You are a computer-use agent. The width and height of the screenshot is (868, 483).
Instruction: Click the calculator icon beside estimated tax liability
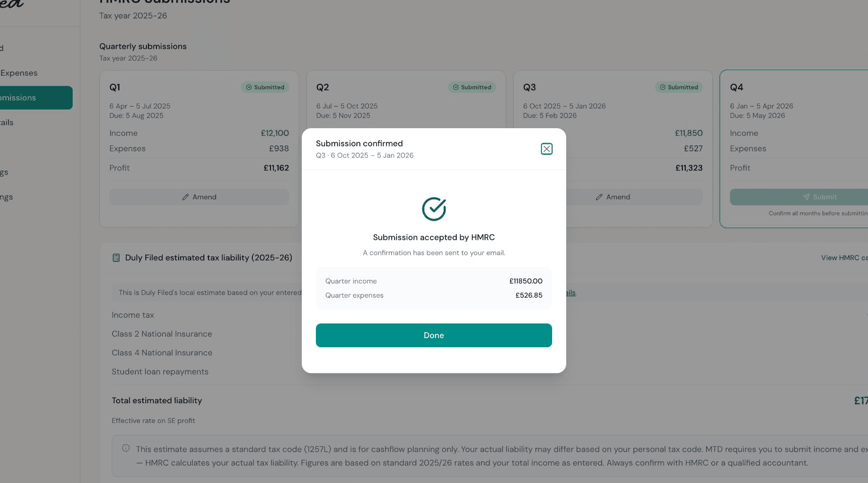(x=116, y=257)
